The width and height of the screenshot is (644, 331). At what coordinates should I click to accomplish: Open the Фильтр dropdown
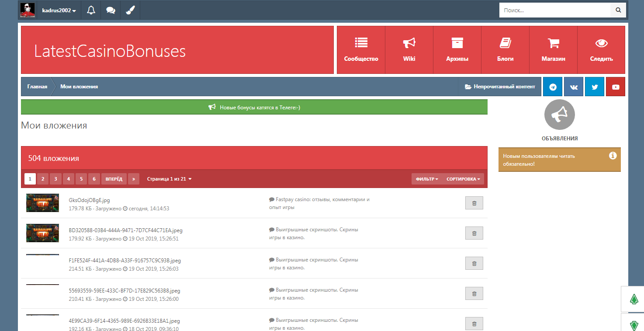click(427, 179)
